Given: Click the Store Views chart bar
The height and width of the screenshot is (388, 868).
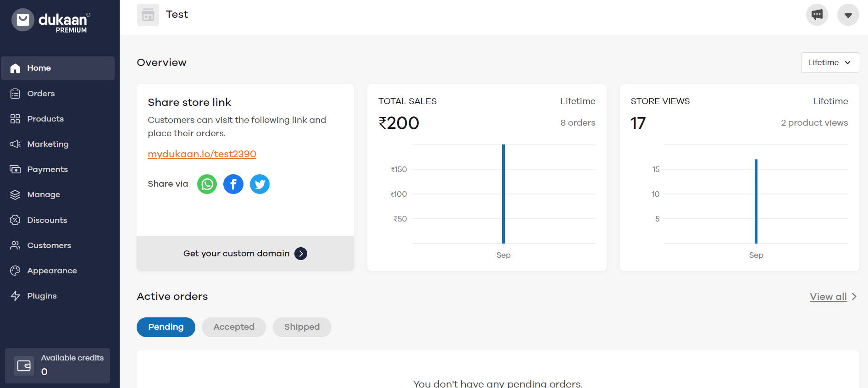Looking at the screenshot, I should [x=756, y=201].
